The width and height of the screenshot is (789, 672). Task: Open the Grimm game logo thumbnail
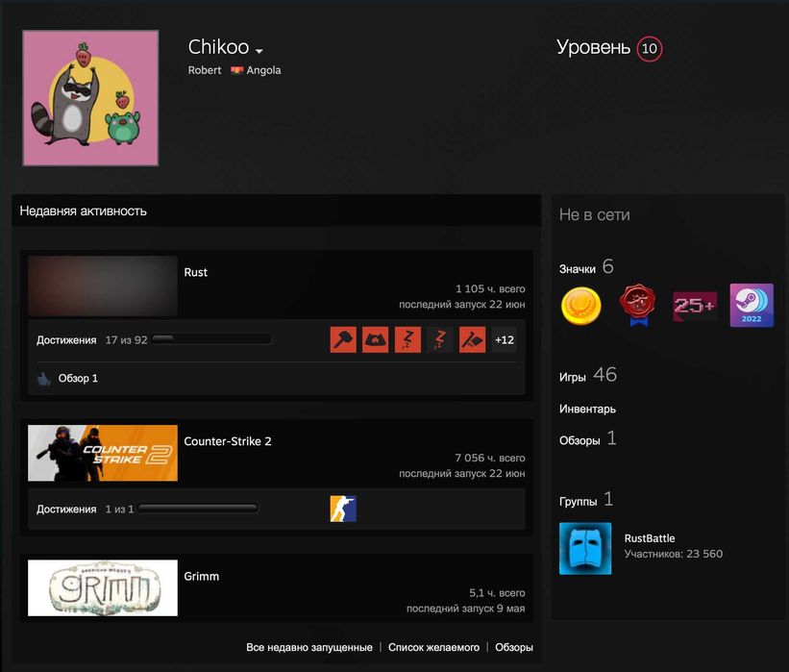pyautogui.click(x=103, y=588)
